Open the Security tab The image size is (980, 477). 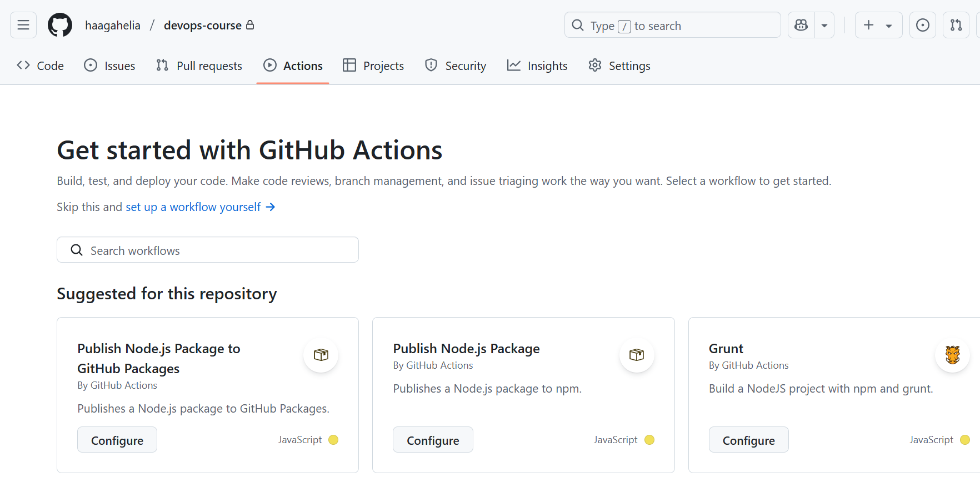pos(456,66)
